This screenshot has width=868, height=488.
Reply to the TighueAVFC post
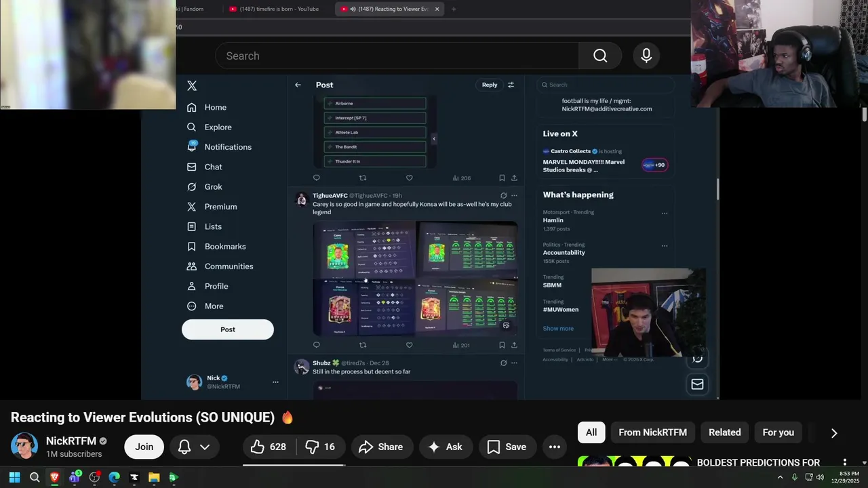316,345
